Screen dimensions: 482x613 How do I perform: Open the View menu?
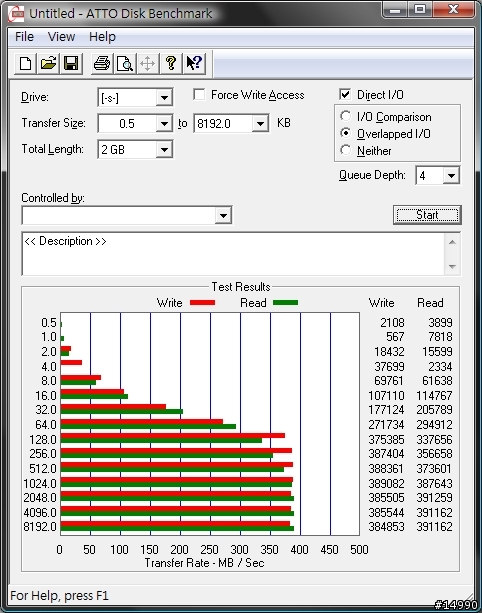pyautogui.click(x=61, y=37)
